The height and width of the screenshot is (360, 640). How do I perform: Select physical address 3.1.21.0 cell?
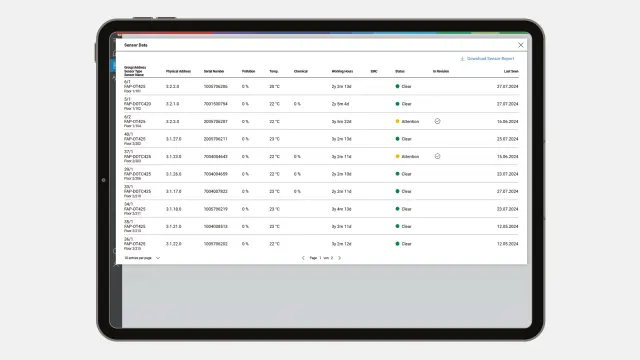(173, 226)
